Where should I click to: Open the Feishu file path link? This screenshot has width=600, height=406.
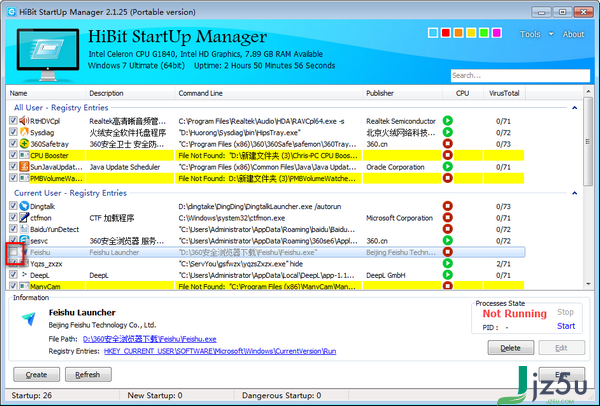click(150, 339)
